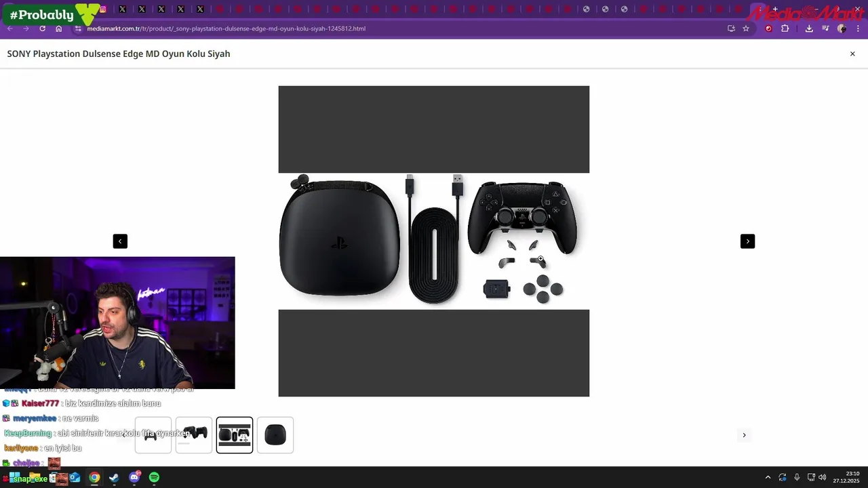The image size is (868, 488).
Task: Switch to the Instagram browser tab
Action: [x=103, y=9]
